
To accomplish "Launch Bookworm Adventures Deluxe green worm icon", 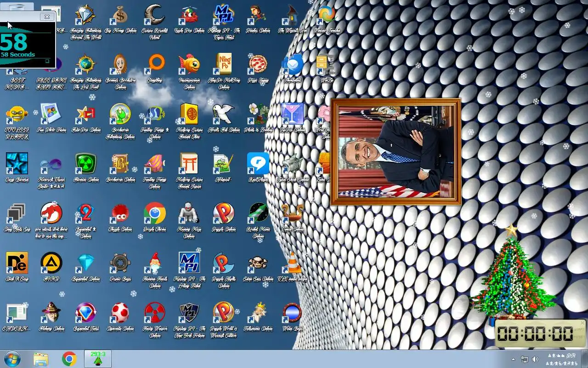I will (120, 114).
